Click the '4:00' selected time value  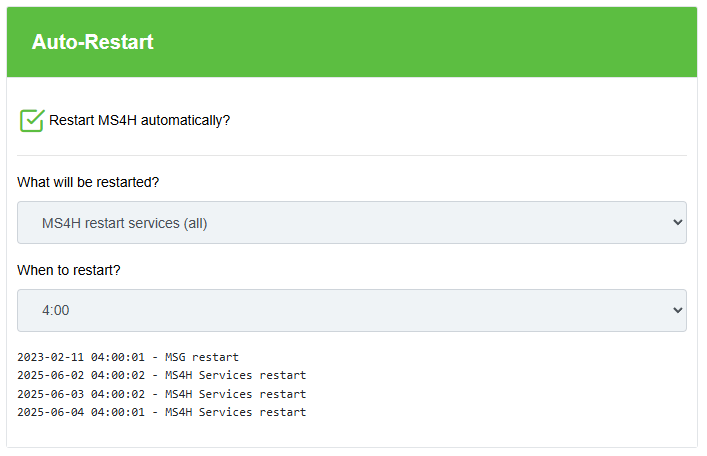tap(56, 311)
